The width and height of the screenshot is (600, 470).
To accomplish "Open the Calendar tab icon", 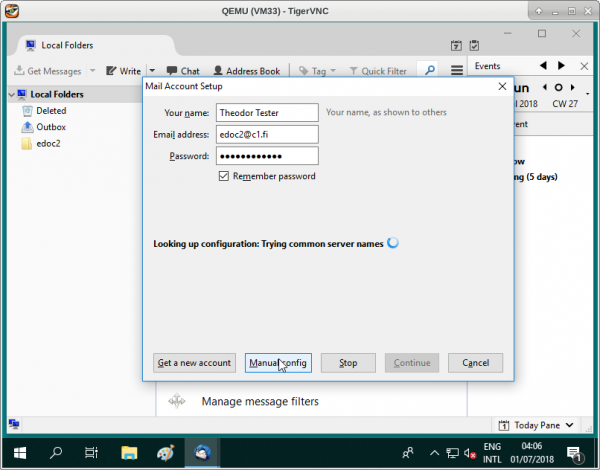I will pyautogui.click(x=456, y=46).
